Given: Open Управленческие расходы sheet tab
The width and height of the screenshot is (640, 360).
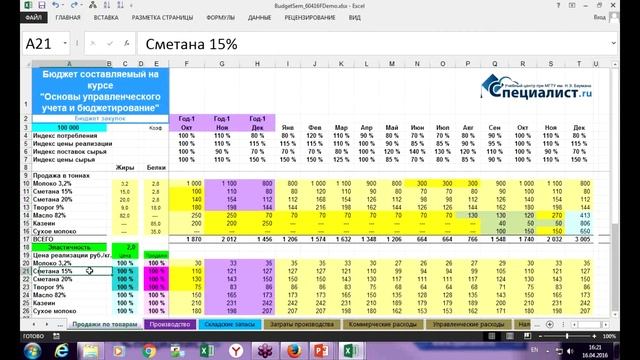Looking at the screenshot, I should pos(468,324).
